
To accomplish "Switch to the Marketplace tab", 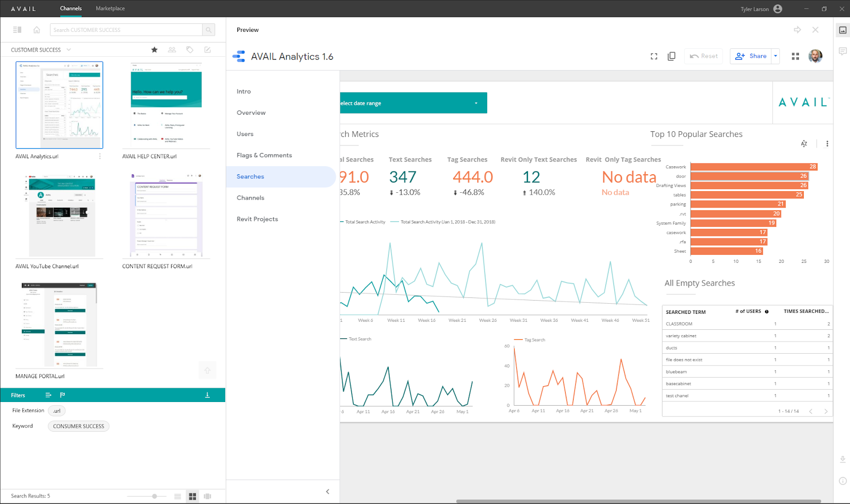I will click(x=110, y=8).
